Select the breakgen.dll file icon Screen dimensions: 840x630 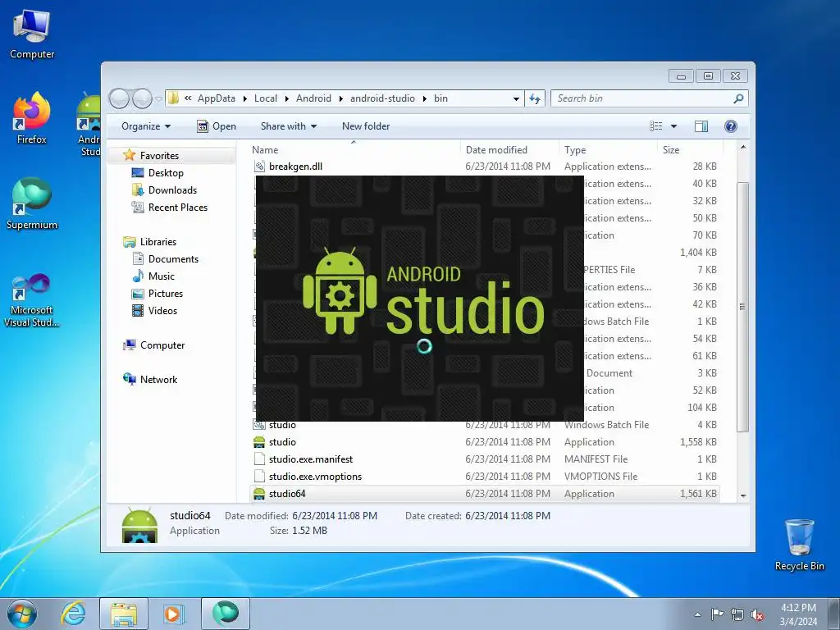point(259,167)
